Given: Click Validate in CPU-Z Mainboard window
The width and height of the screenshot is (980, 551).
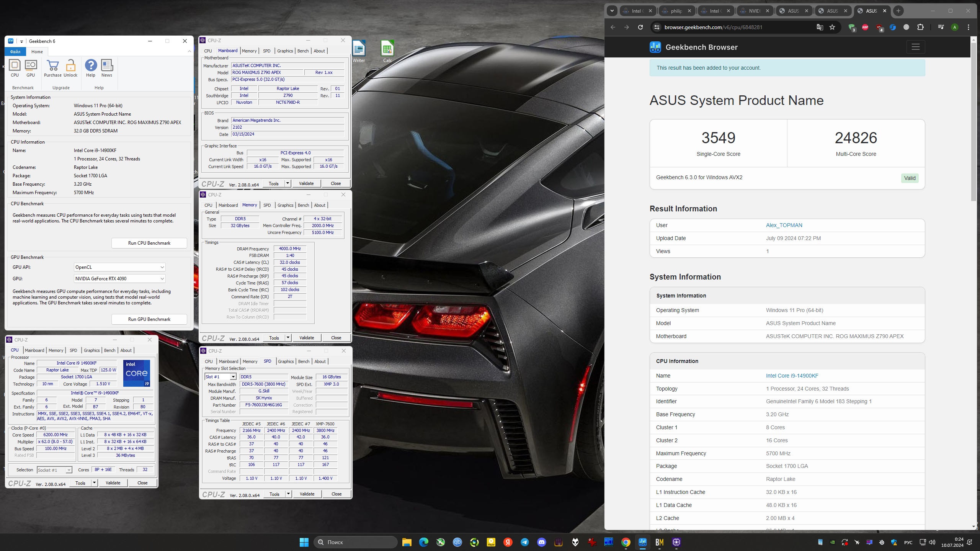Looking at the screenshot, I should pyautogui.click(x=306, y=183).
